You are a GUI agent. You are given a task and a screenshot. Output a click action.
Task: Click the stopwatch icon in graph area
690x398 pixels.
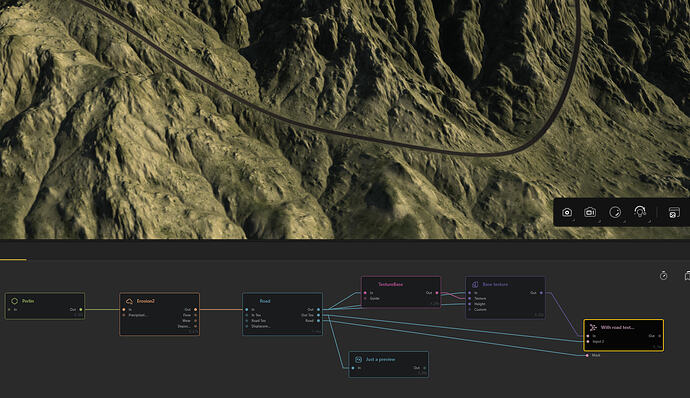tap(663, 276)
